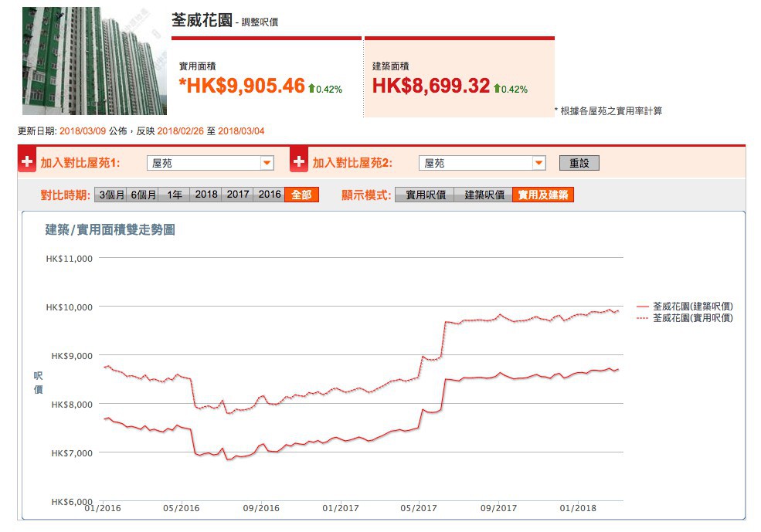Image resolution: width=761 pixels, height=532 pixels.
Task: Show data for 2017
Action: [x=238, y=195]
